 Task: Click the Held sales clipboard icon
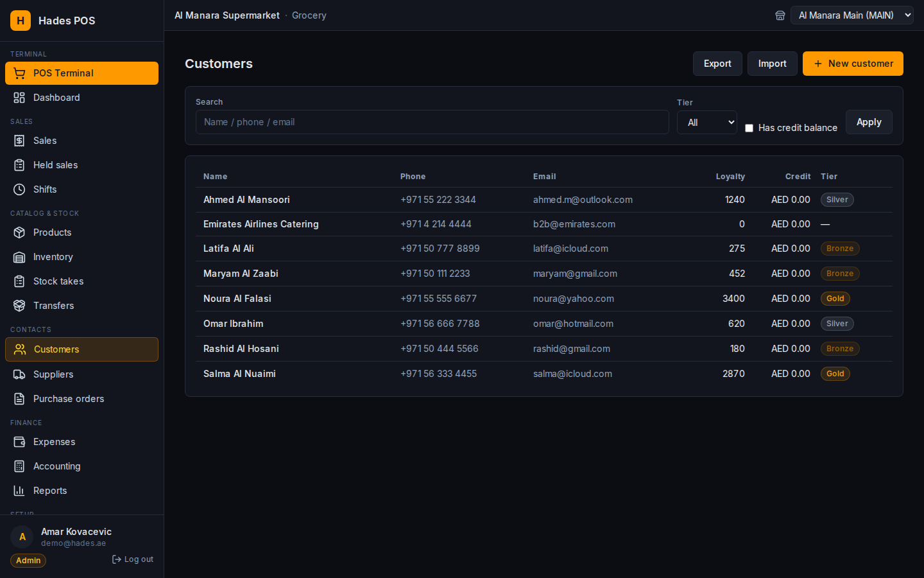[19, 165]
